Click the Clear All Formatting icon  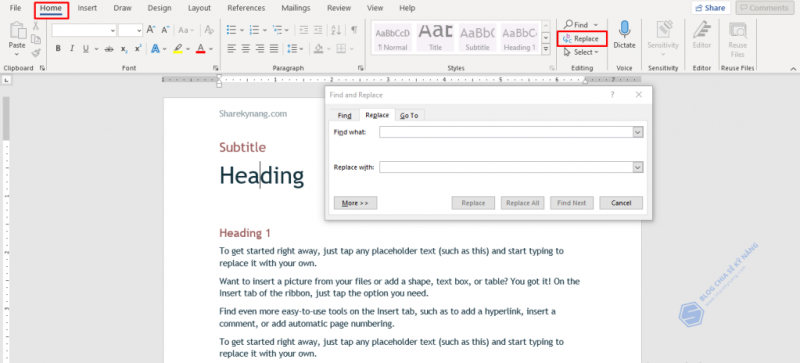click(209, 30)
